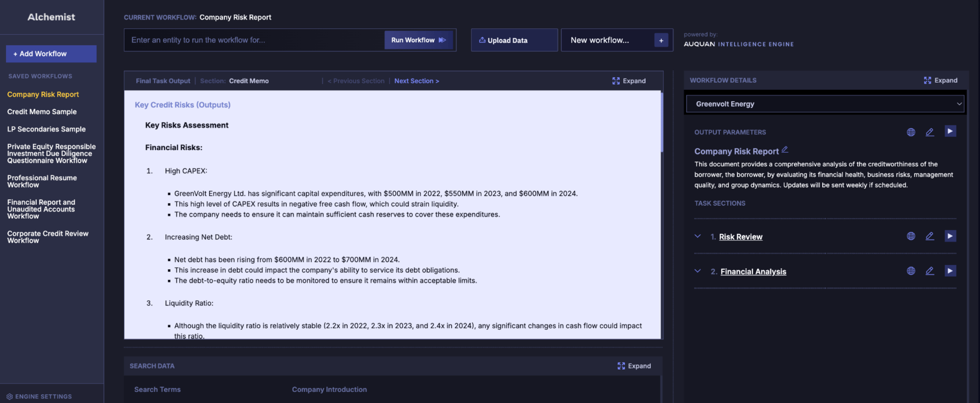
Task: Run the Financial Analysis section play button
Action: (950, 271)
